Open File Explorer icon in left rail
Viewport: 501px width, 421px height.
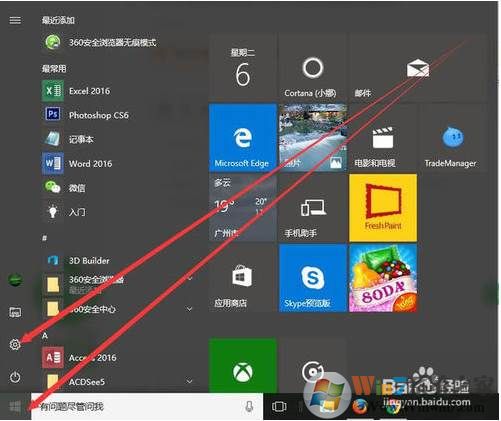point(15,312)
